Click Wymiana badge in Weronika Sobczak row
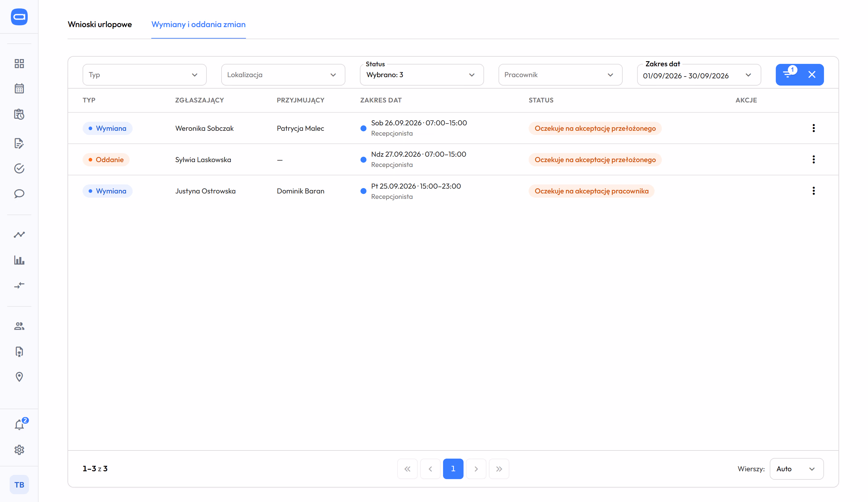The height and width of the screenshot is (502, 868). [108, 128]
